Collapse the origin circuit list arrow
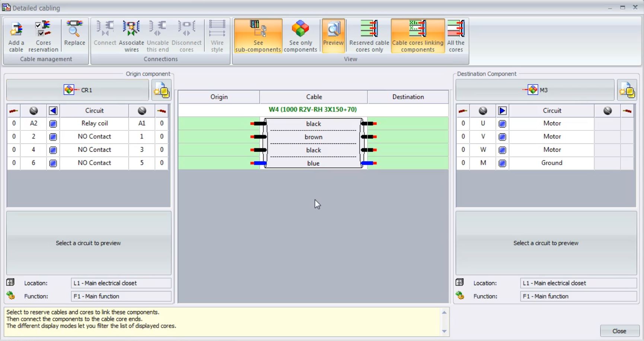 pyautogui.click(x=53, y=110)
